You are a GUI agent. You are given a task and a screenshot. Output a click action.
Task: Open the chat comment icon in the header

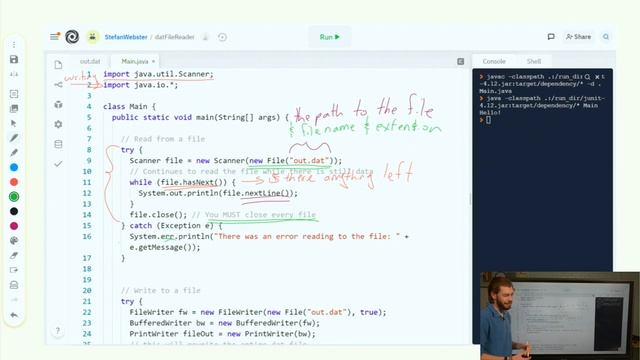pos(551,37)
